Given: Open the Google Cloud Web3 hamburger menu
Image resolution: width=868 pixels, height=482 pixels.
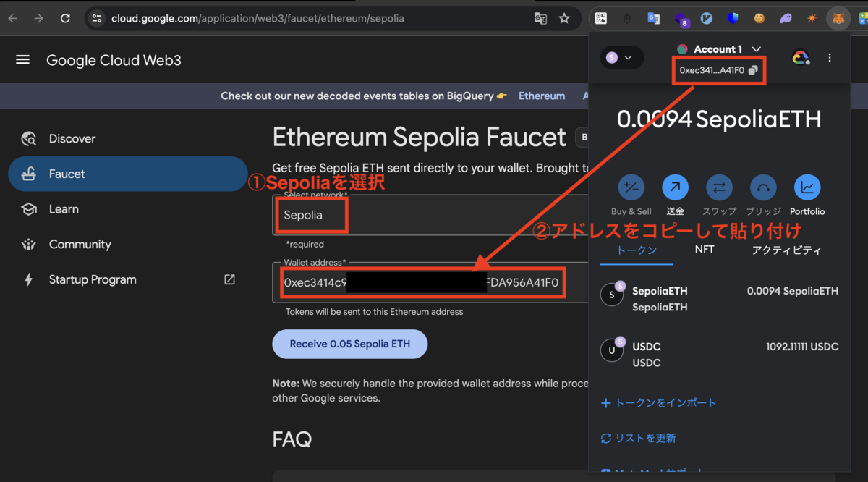Looking at the screenshot, I should click(22, 60).
